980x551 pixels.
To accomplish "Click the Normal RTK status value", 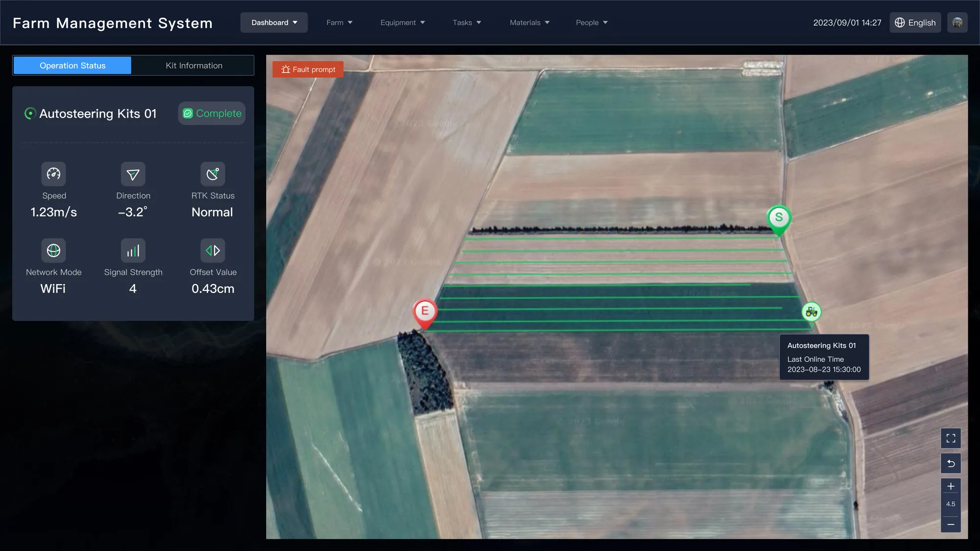I will pyautogui.click(x=212, y=212).
